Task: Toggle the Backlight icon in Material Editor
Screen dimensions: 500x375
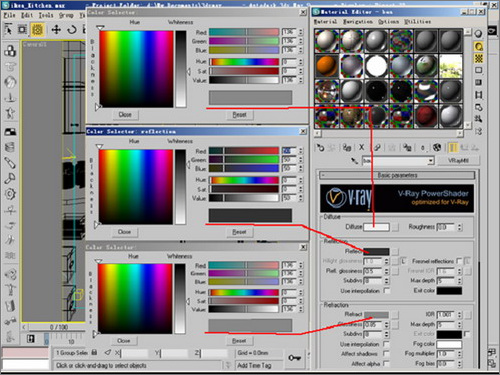Action: (479, 47)
